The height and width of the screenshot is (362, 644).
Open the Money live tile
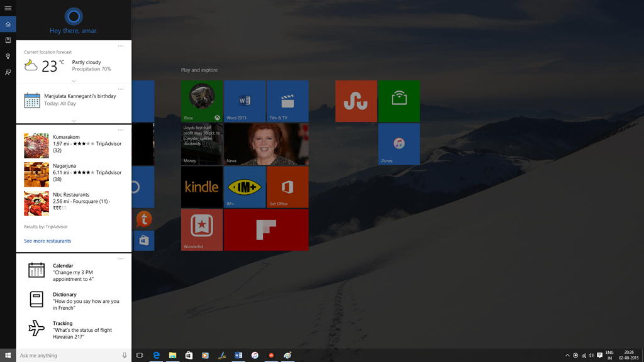coord(202,144)
